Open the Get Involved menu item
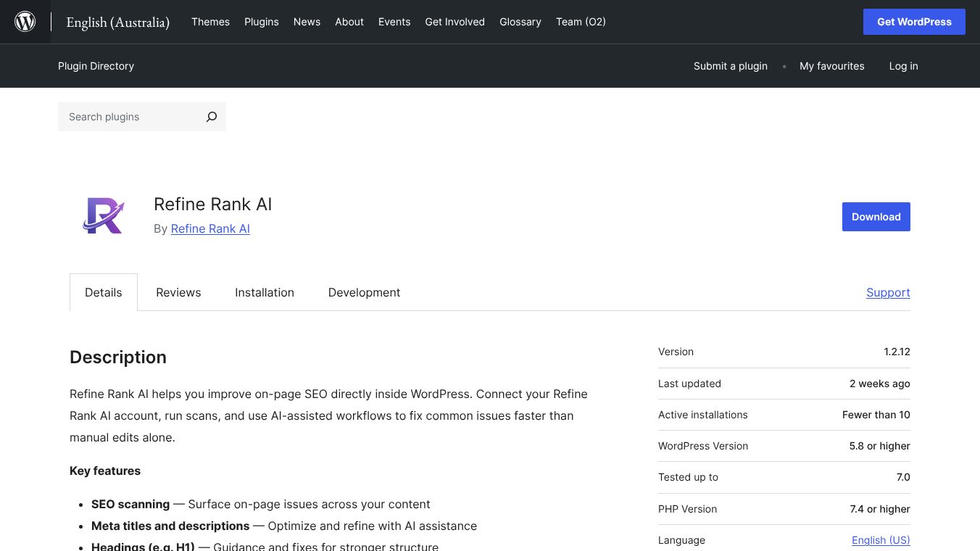Viewport: 980px width, 551px height. click(x=455, y=22)
